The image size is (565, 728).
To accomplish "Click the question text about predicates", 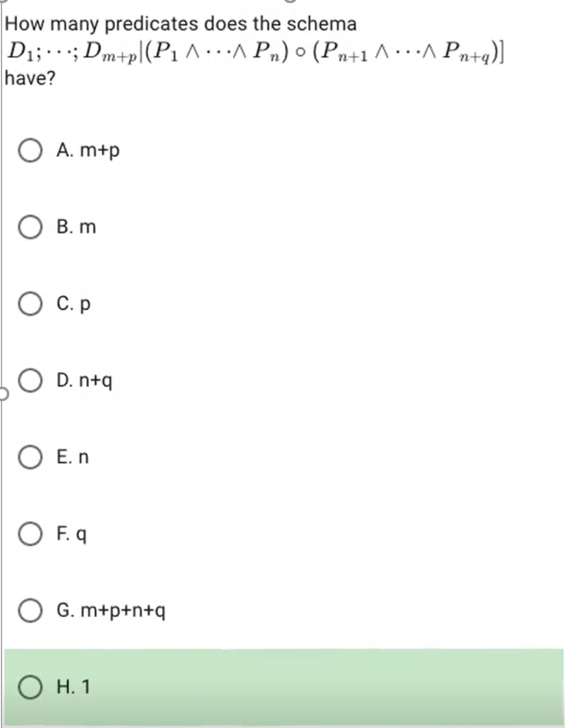I will pyautogui.click(x=181, y=23).
